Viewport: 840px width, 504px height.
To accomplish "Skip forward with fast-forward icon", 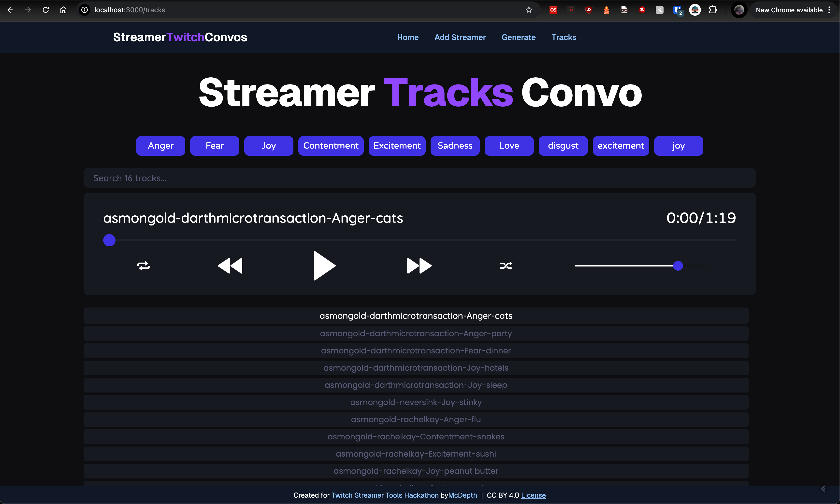I will (x=419, y=266).
